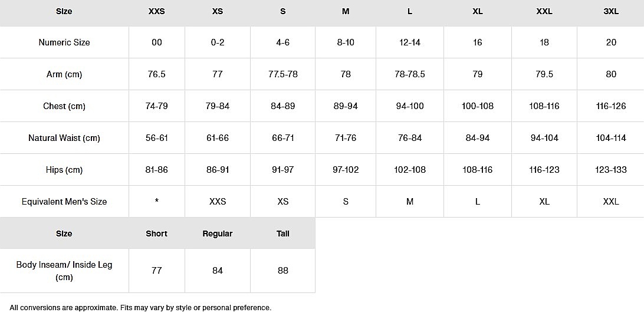Click the XXS size column header
This screenshot has width=644, height=319.
(156, 11)
